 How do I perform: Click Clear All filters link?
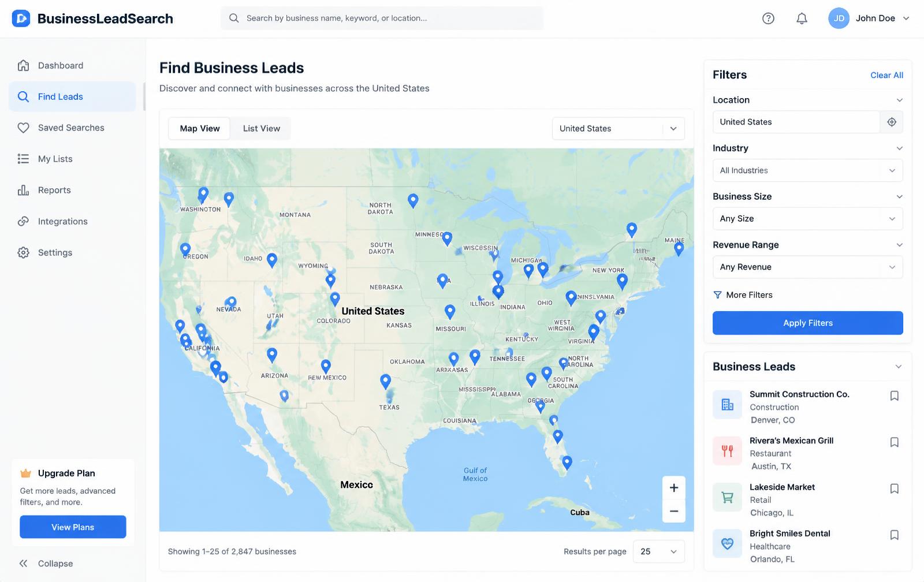886,75
